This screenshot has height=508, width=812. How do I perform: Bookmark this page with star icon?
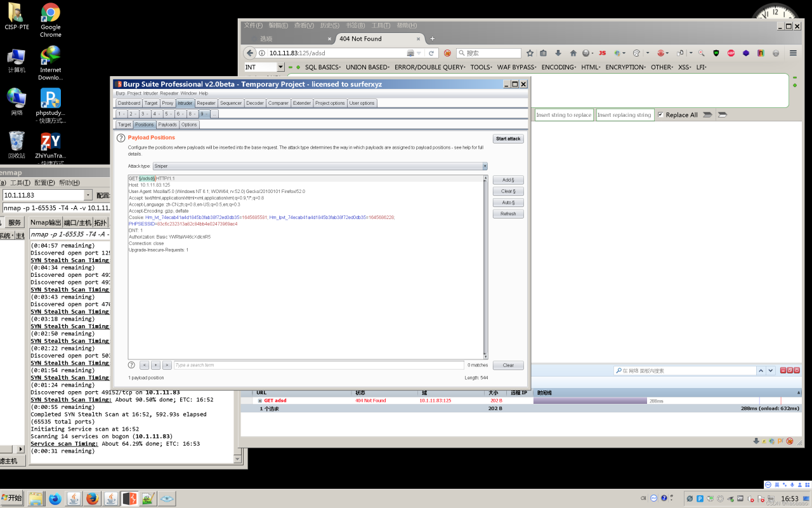[x=530, y=53]
